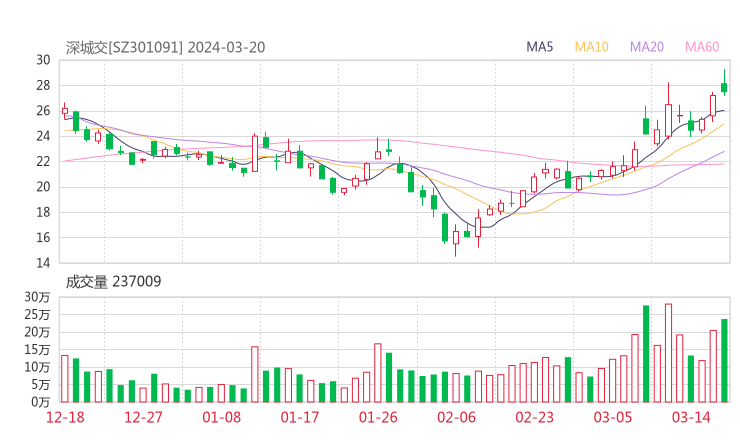The image size is (740, 440).
Task: Click the price axis value 20
Action: tap(43, 187)
